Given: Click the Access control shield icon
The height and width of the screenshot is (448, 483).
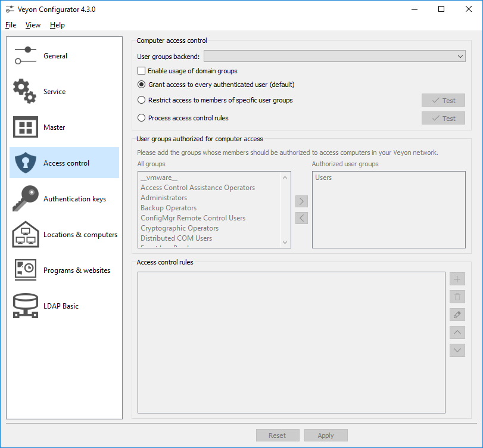Looking at the screenshot, I should [x=26, y=163].
